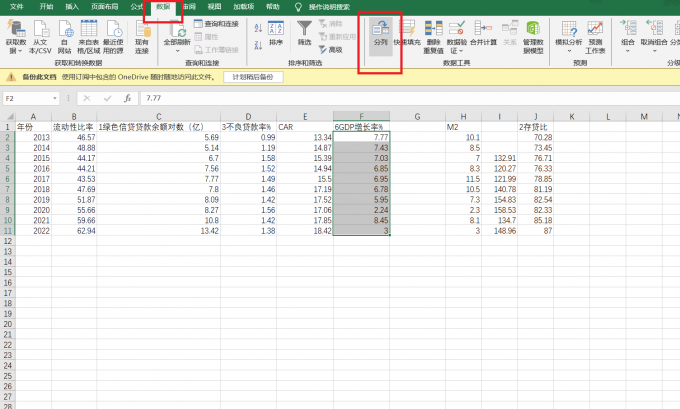Switch to the Home (开始) tab
680x409 pixels.
tap(46, 7)
